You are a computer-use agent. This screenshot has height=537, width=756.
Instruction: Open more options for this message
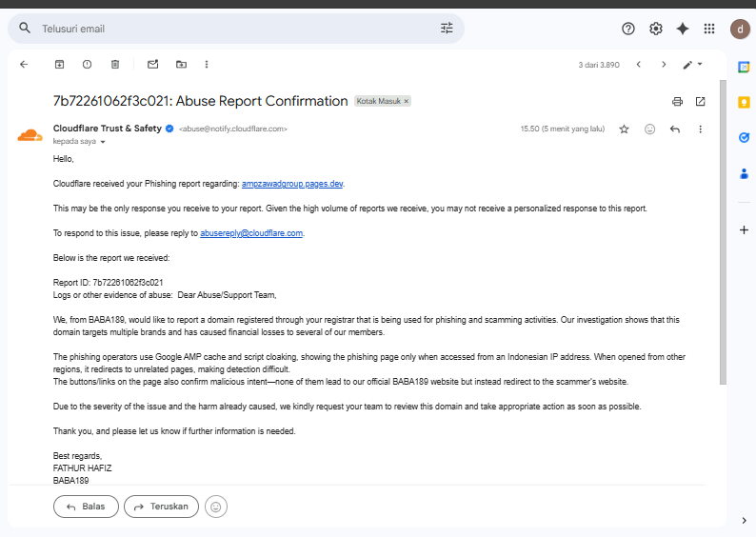701,129
